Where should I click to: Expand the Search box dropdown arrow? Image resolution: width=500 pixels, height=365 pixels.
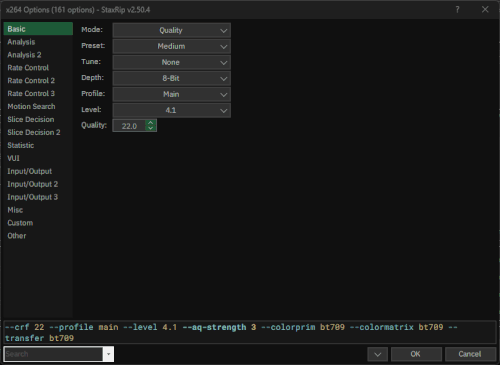[108, 354]
